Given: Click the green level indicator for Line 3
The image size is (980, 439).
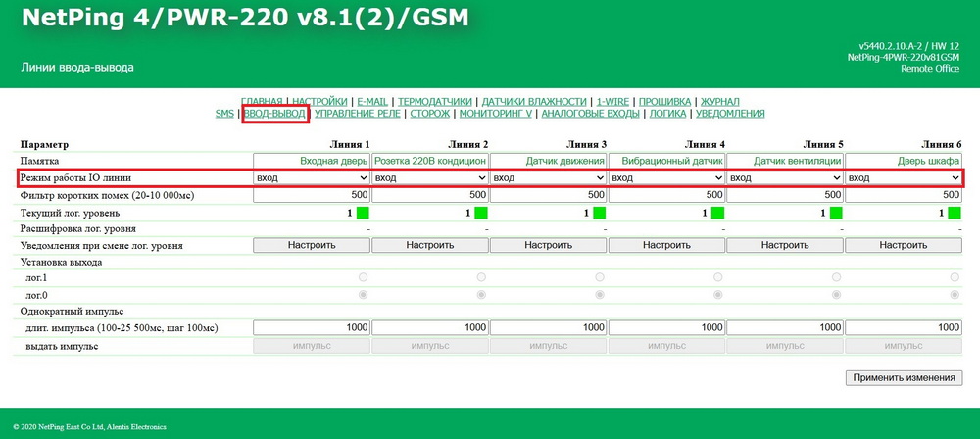Looking at the screenshot, I should tap(599, 213).
